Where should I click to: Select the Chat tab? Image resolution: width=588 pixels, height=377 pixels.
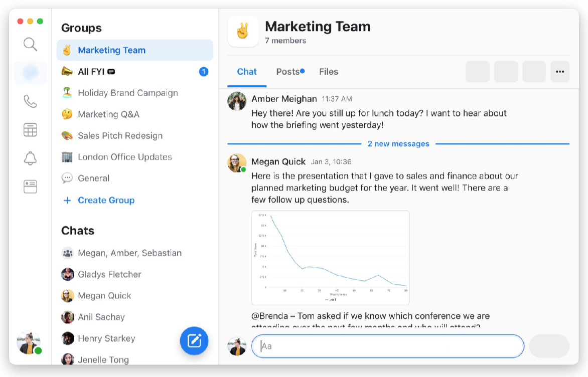pos(247,72)
